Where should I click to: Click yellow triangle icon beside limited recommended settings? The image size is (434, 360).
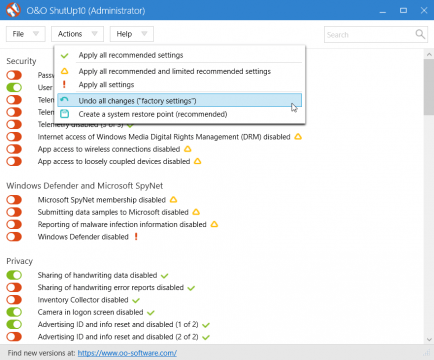point(64,71)
